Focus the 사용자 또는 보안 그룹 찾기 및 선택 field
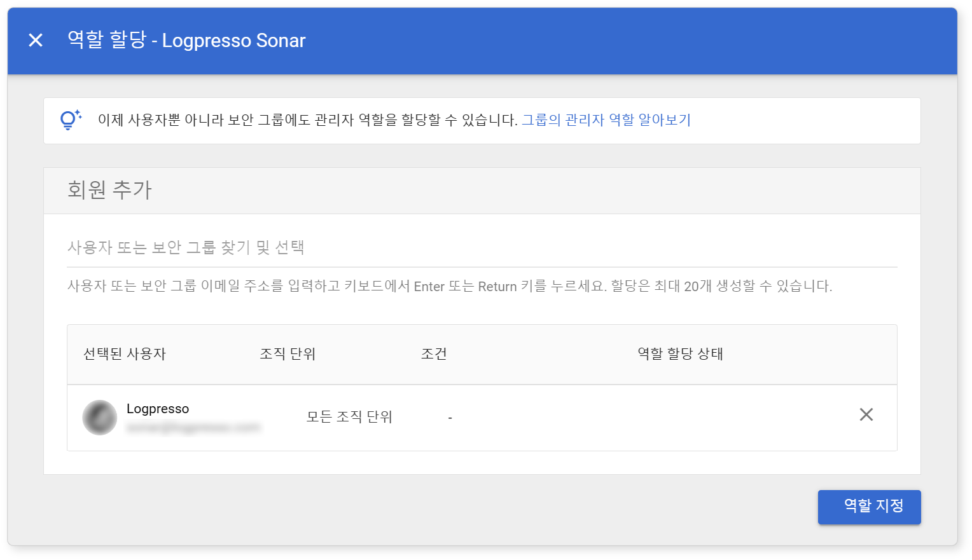Viewport: 972px width, 560px height. point(482,247)
